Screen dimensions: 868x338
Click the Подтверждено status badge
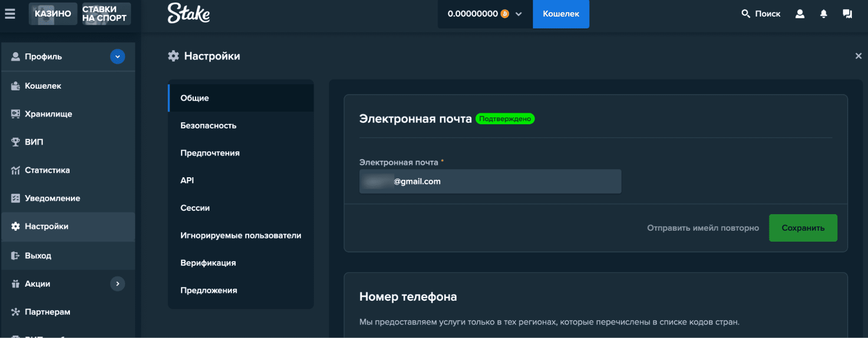[505, 119]
